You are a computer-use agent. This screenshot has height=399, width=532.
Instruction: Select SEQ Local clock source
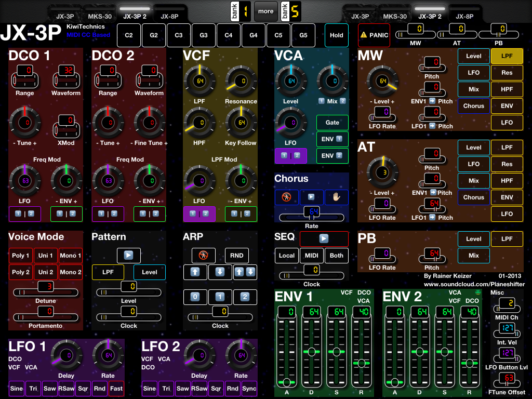coord(286,256)
